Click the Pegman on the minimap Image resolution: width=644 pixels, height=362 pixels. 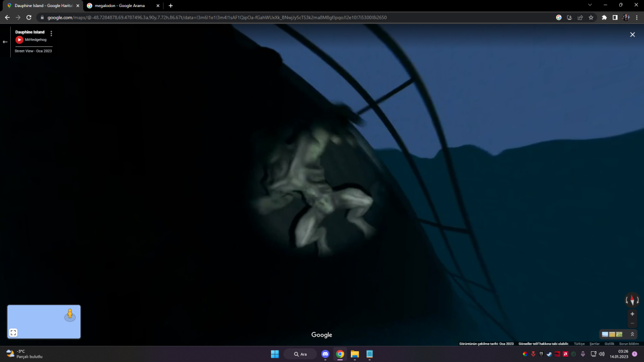pyautogui.click(x=70, y=315)
